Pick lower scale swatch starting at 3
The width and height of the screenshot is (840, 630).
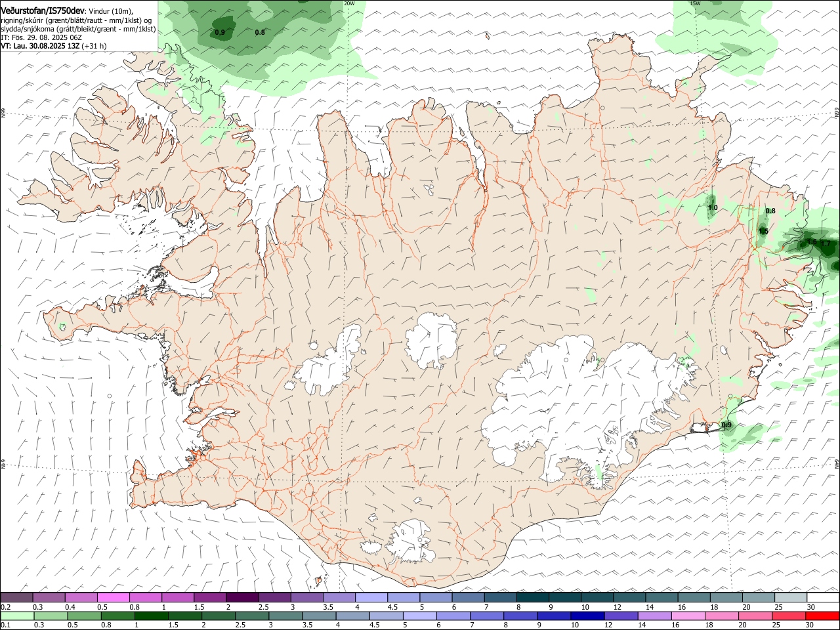285,616
